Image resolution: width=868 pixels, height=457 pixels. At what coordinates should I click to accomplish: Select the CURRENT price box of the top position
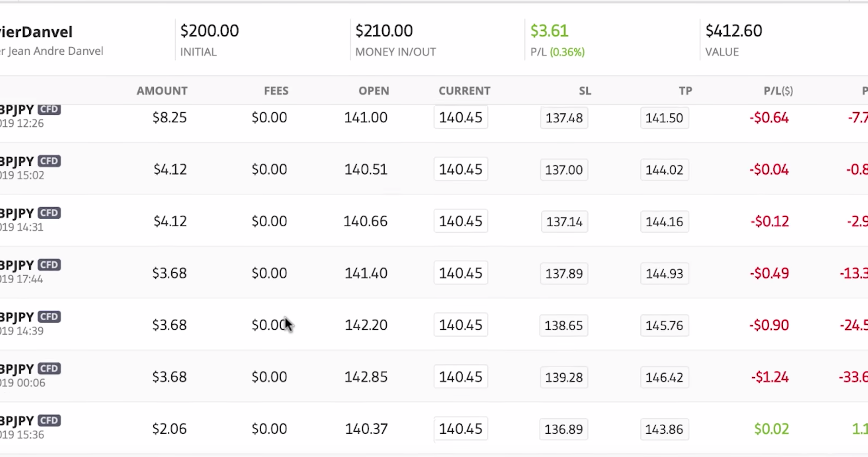tap(460, 117)
